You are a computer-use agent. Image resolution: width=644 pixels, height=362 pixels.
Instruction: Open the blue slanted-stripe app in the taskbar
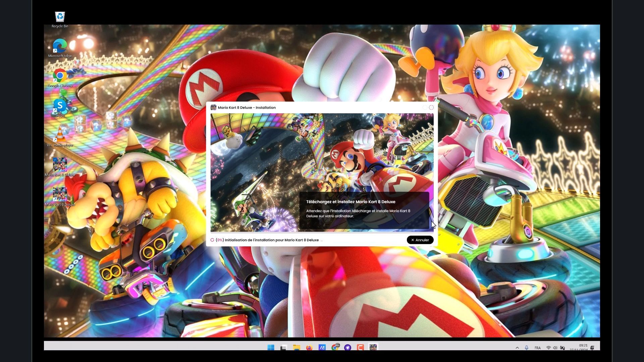pyautogui.click(x=322, y=348)
